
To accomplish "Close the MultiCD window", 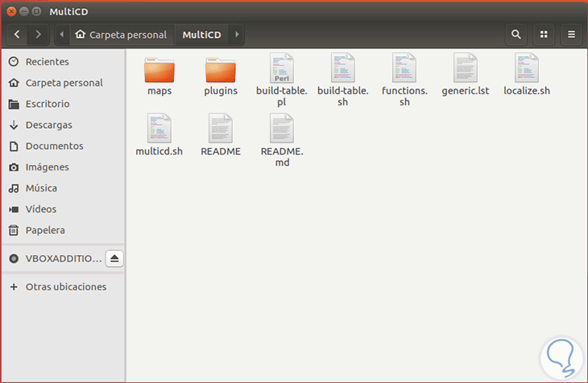I will pyautogui.click(x=11, y=11).
